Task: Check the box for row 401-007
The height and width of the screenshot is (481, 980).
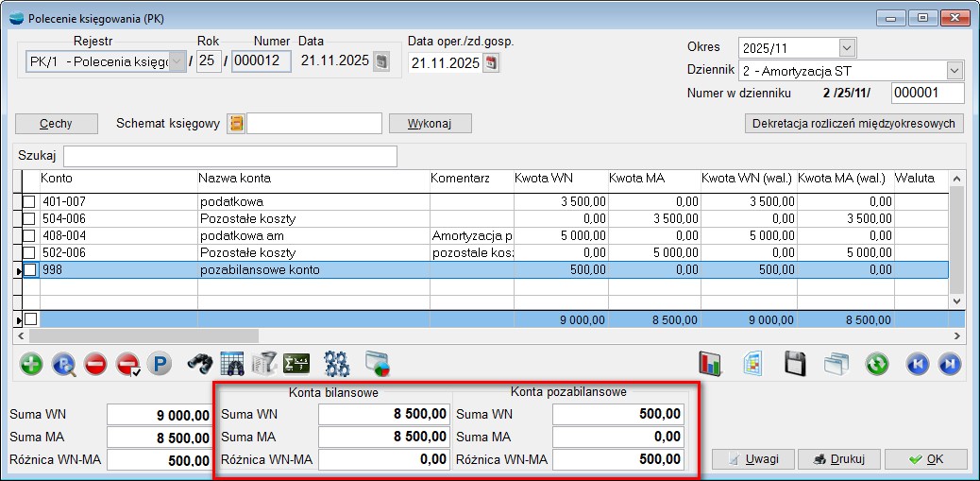Action: [29, 201]
